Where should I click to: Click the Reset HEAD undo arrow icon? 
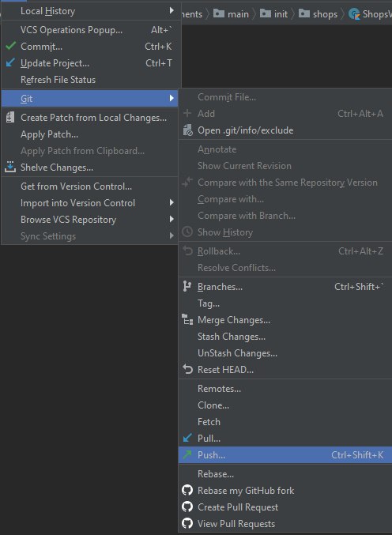(187, 369)
